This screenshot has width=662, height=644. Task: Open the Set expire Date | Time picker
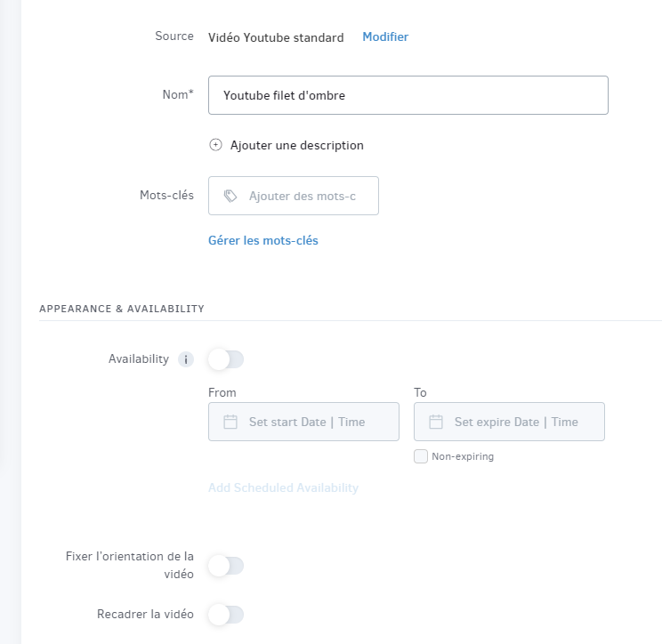[x=509, y=422]
